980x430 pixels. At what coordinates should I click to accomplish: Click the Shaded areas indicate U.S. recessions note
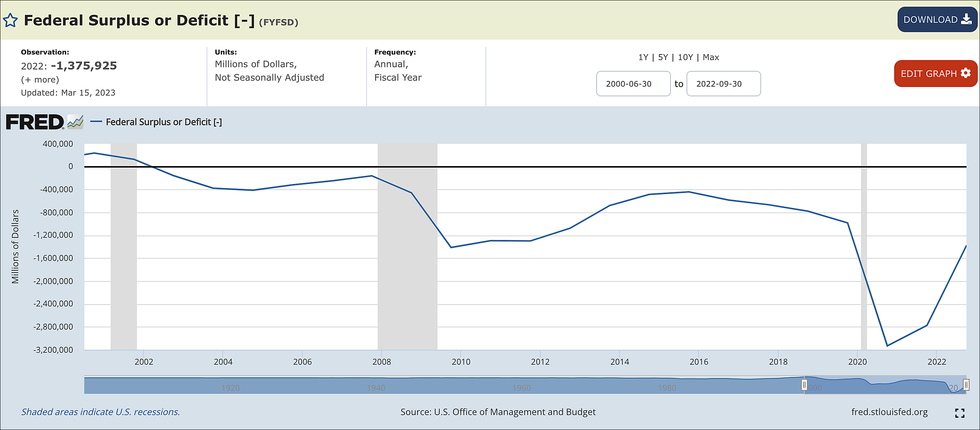(x=100, y=412)
